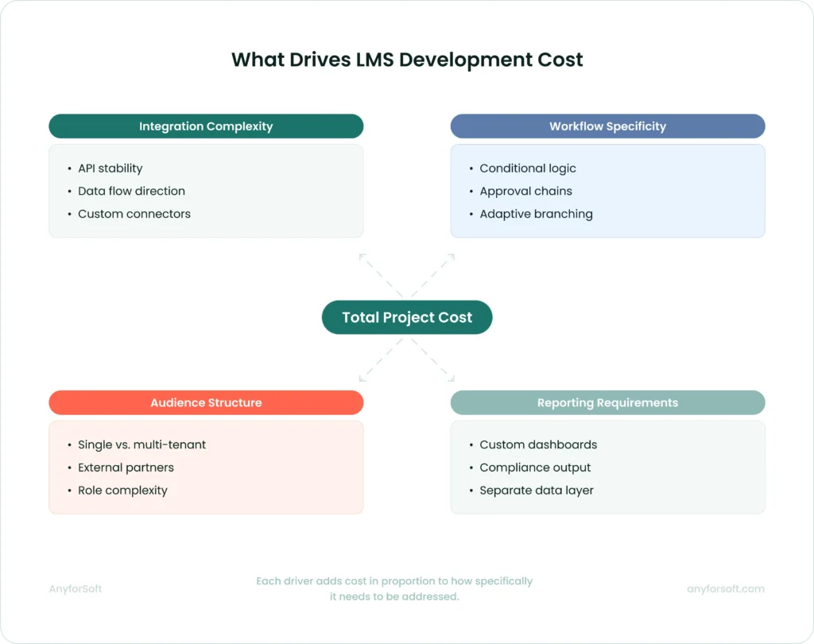Click the What Drives LMS Development Cost title
This screenshot has height=644, width=814.
point(407,60)
